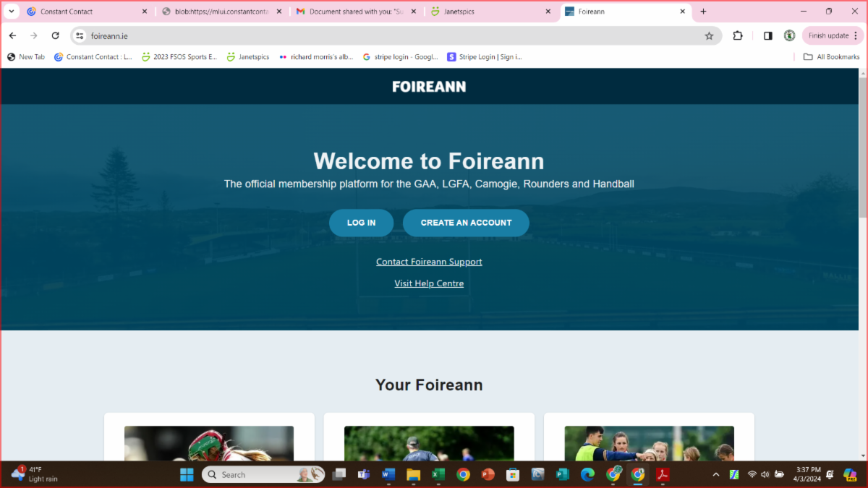Switch to the Constant Contact tab

[87, 12]
